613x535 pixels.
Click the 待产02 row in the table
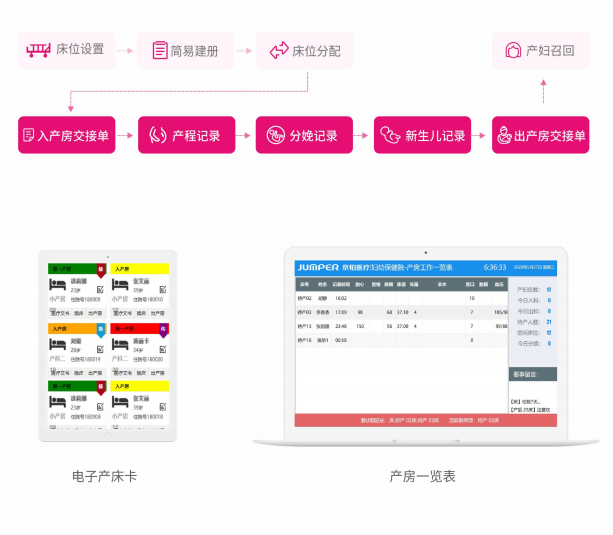click(x=401, y=298)
